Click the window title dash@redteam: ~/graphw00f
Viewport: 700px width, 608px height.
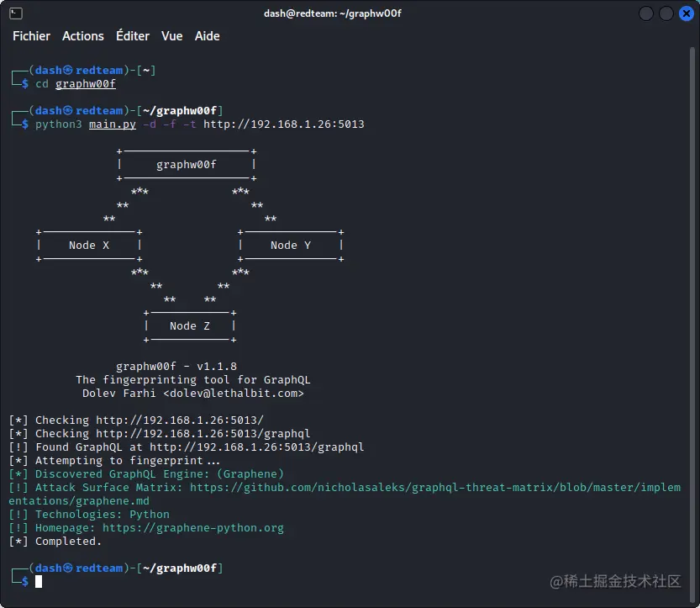point(332,13)
